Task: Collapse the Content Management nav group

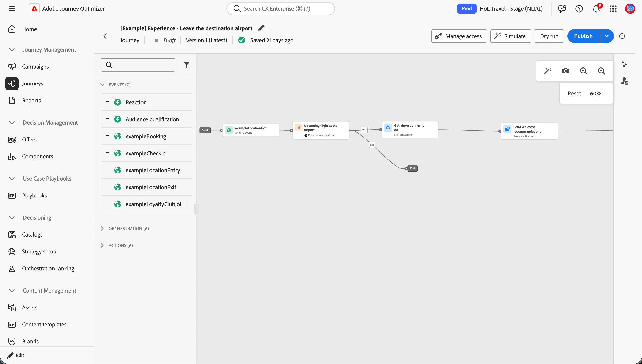Action: pyautogui.click(x=12, y=291)
